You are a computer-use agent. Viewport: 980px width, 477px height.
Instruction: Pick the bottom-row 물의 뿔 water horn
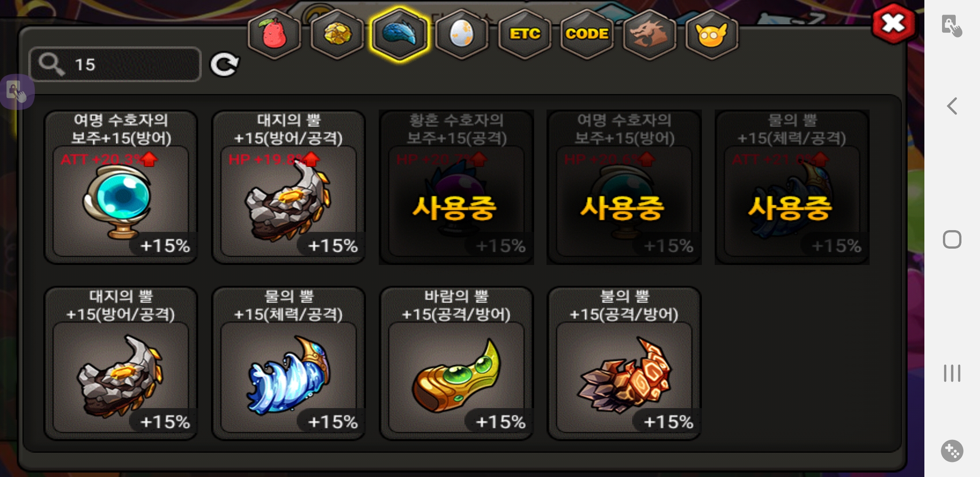(289, 363)
